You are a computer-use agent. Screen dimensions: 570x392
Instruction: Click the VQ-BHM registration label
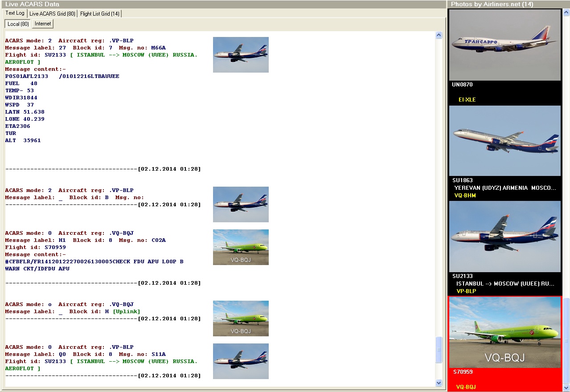[x=465, y=196]
